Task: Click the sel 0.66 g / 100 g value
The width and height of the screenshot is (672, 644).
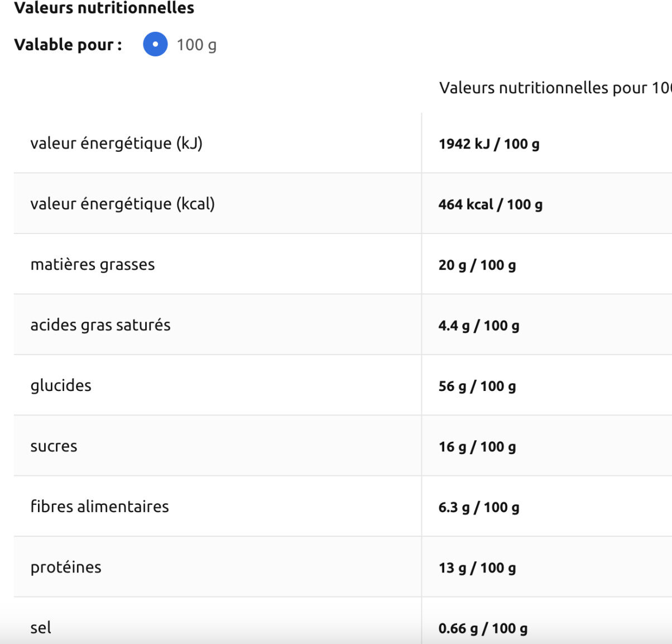Action: point(483,628)
